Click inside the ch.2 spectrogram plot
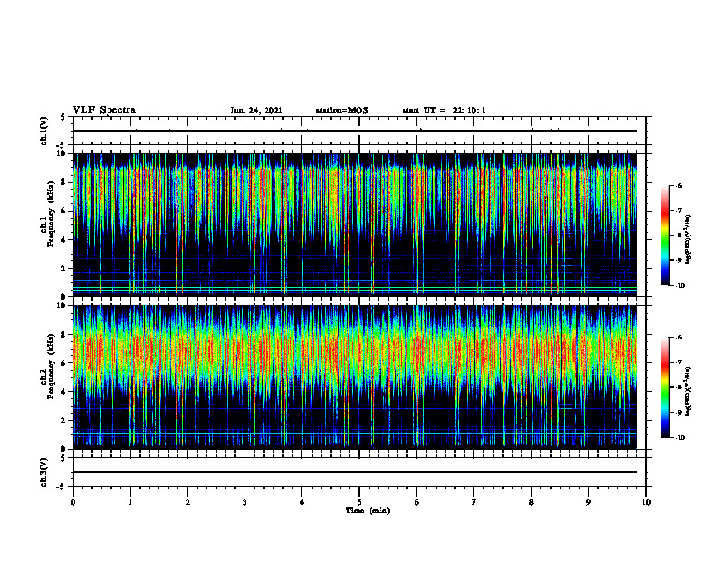Screen dimensions: 728x563 coord(355,377)
